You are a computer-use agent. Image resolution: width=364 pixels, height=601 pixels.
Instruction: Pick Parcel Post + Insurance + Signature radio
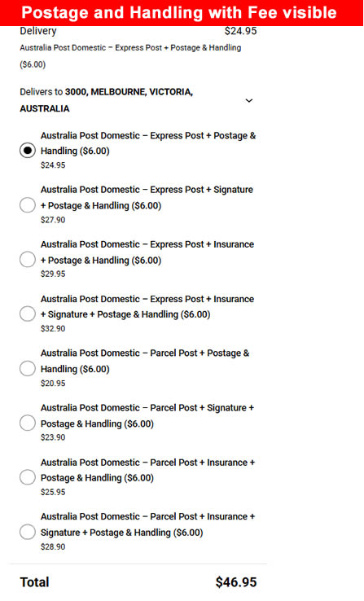(x=28, y=532)
